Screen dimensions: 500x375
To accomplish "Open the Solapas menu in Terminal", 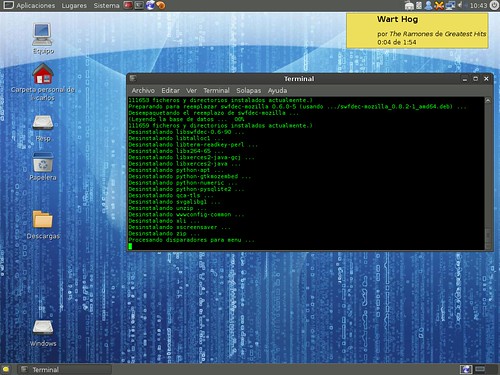I will click(x=249, y=90).
